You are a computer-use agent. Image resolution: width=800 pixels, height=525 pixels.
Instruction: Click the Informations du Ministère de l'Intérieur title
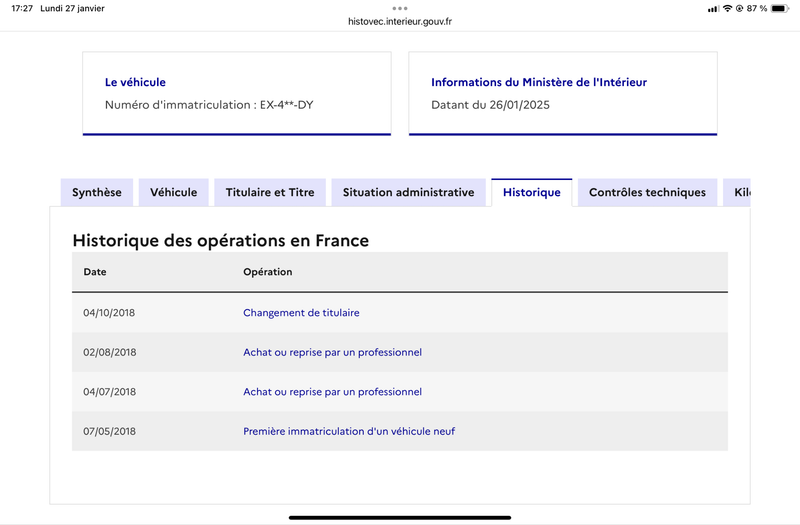pyautogui.click(x=539, y=82)
